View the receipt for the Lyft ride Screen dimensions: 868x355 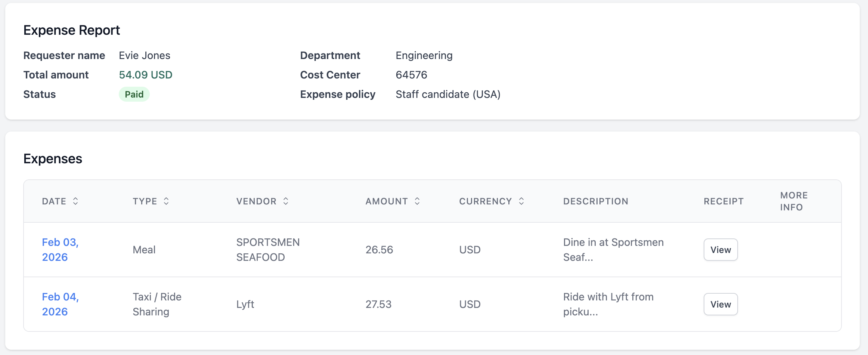(720, 304)
